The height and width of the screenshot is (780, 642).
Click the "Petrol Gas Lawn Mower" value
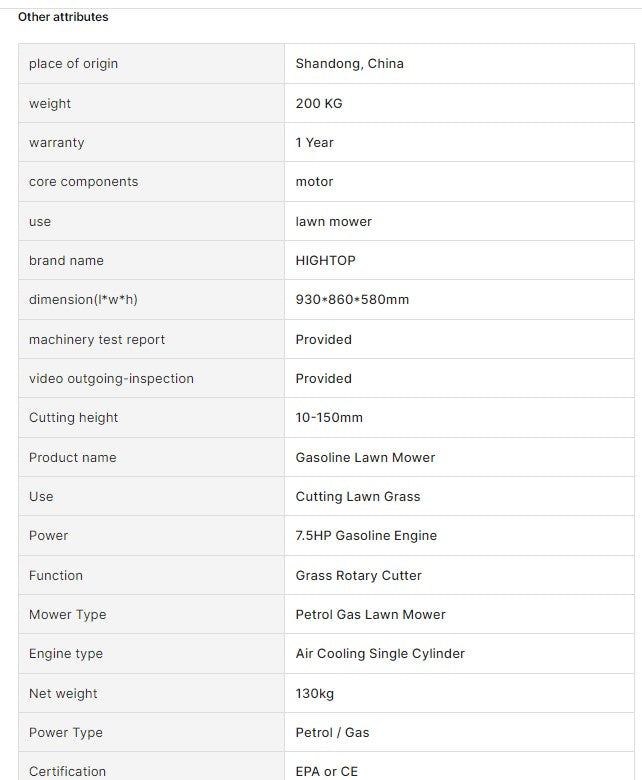[x=370, y=614]
